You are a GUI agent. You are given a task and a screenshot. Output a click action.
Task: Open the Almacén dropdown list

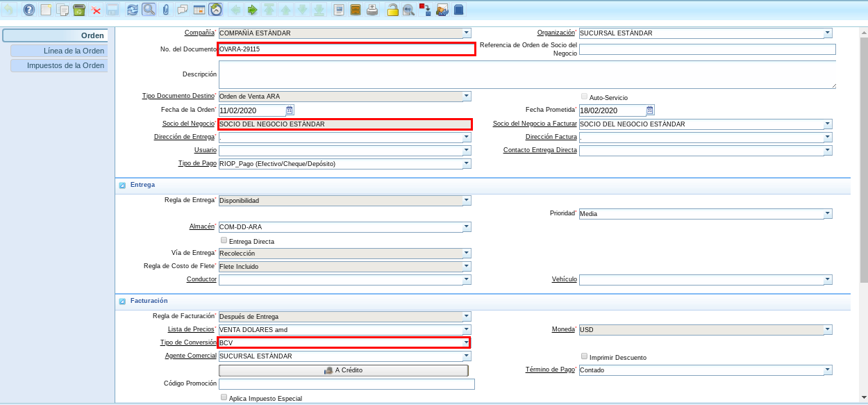(x=467, y=227)
